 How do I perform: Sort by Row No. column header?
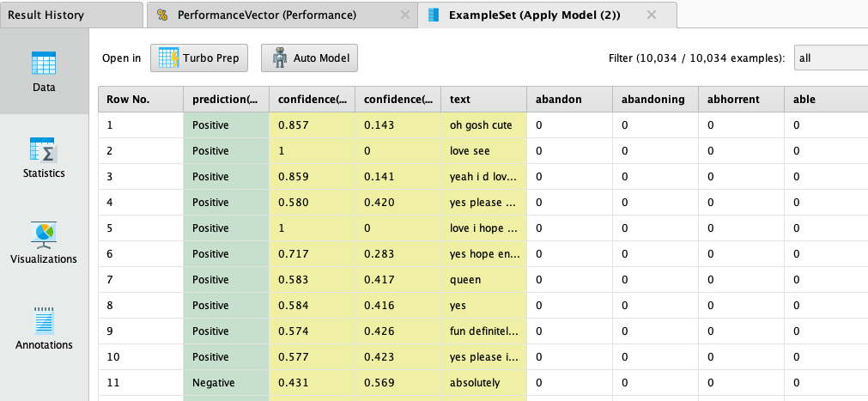(141, 99)
